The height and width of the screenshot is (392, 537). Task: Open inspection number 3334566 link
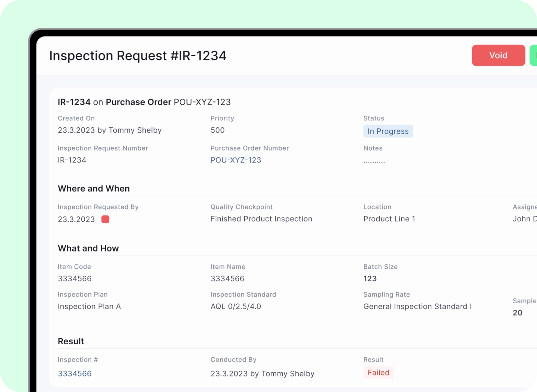coord(75,373)
